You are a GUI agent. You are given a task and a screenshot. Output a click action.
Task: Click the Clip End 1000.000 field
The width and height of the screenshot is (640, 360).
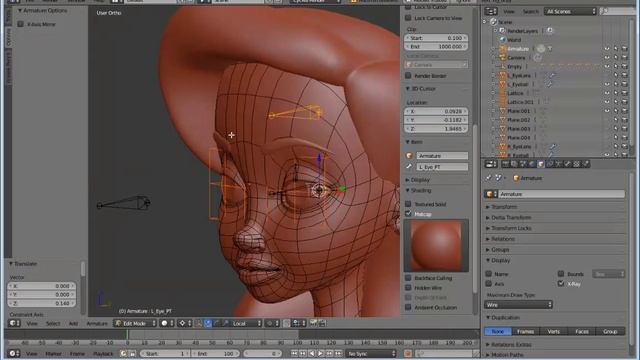click(x=436, y=47)
